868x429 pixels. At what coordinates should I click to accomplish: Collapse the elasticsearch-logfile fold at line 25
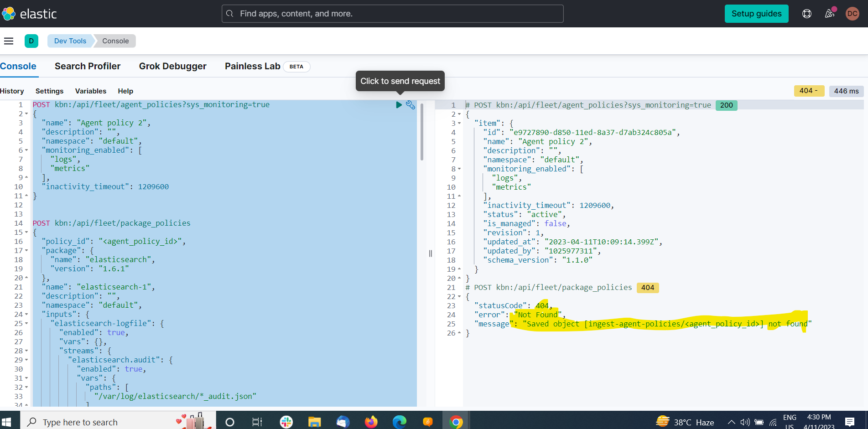pyautogui.click(x=26, y=324)
